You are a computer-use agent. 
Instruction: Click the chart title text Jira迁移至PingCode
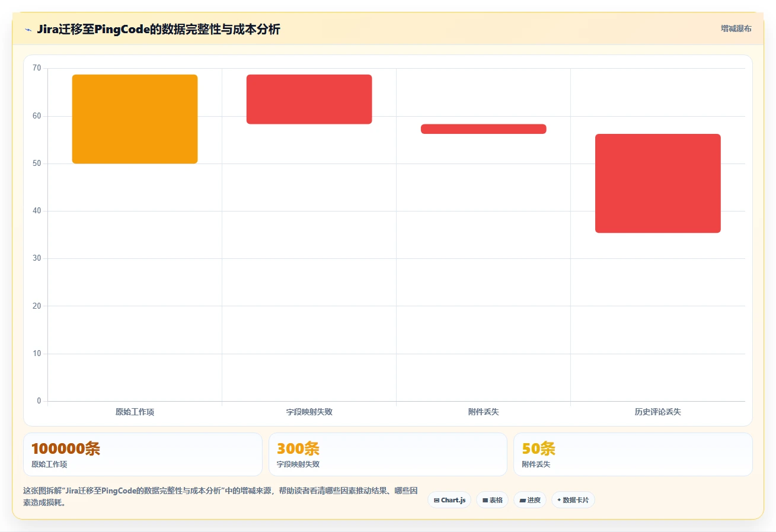(93, 29)
